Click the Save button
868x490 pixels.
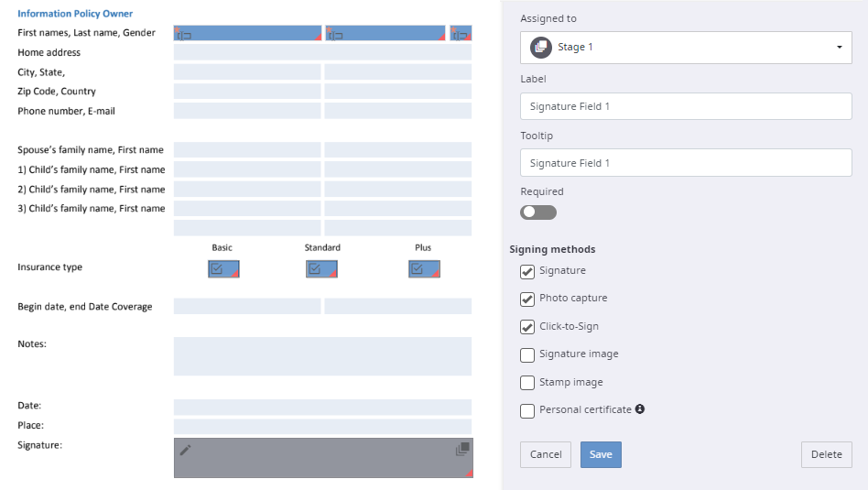point(601,454)
